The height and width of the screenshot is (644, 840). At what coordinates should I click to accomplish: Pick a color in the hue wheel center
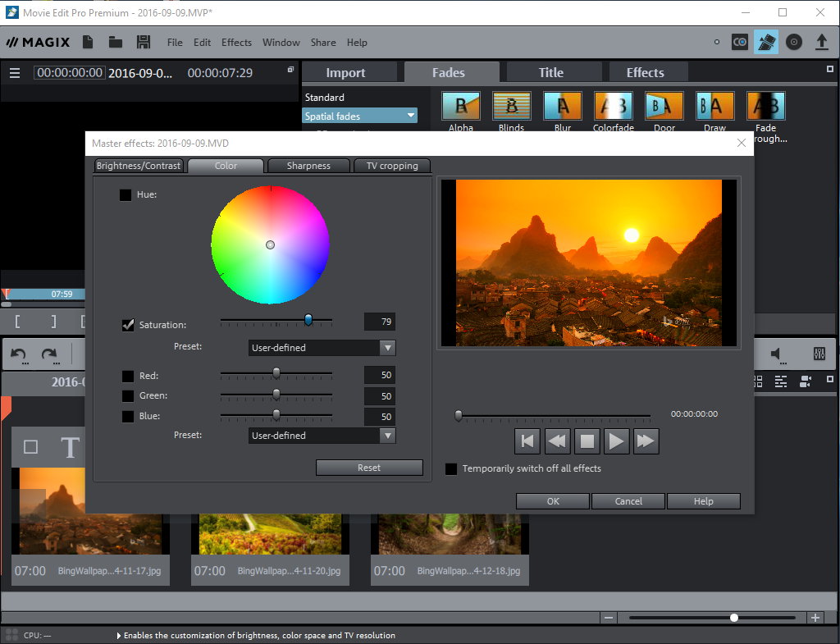coord(271,244)
